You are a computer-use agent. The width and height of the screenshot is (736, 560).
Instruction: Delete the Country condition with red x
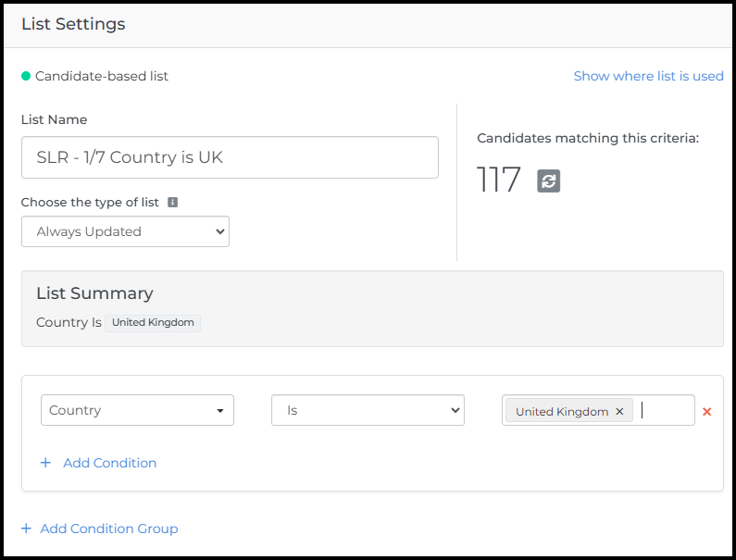tap(707, 412)
